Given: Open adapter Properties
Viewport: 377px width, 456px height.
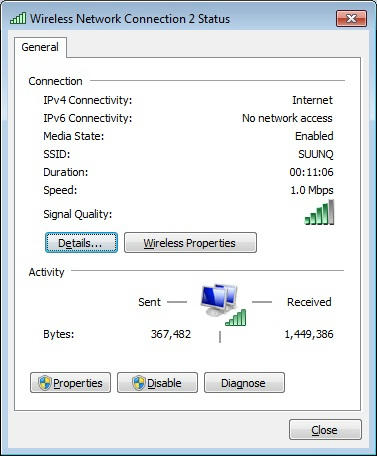Looking at the screenshot, I should (70, 383).
